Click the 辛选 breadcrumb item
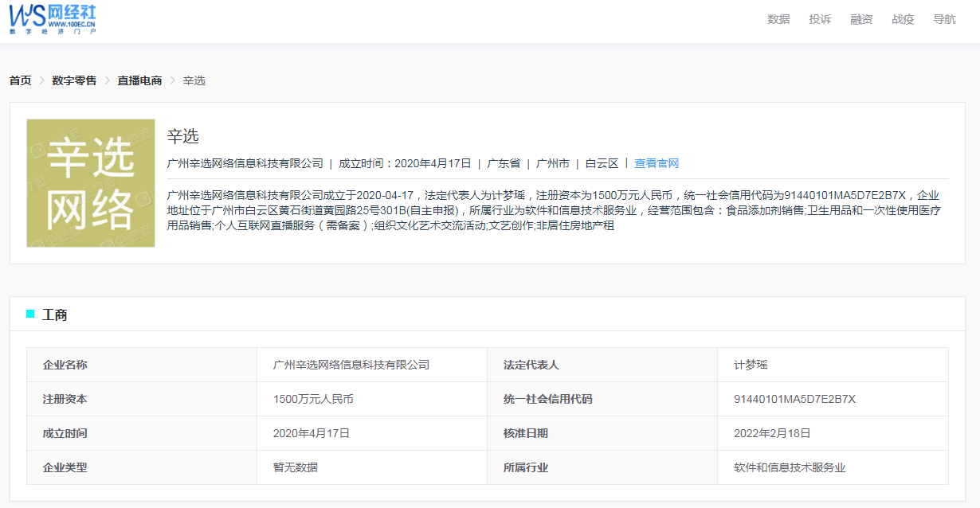Screen dimensions: 980x508 194,80
